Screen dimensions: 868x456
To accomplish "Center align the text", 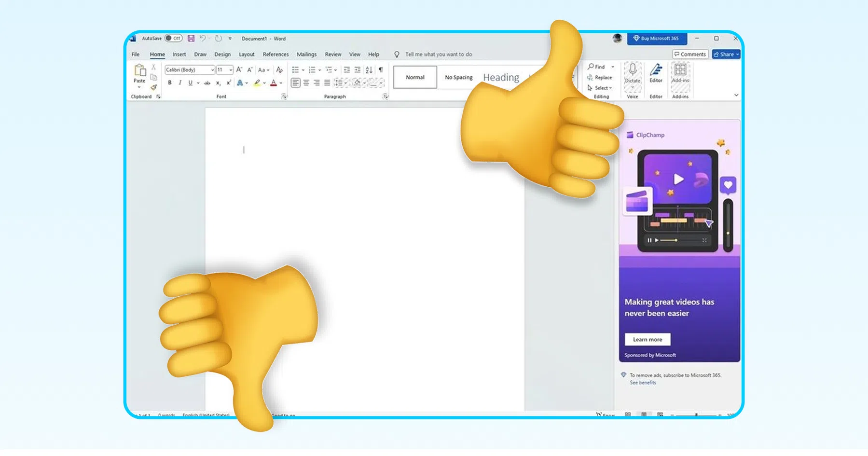I will point(306,83).
